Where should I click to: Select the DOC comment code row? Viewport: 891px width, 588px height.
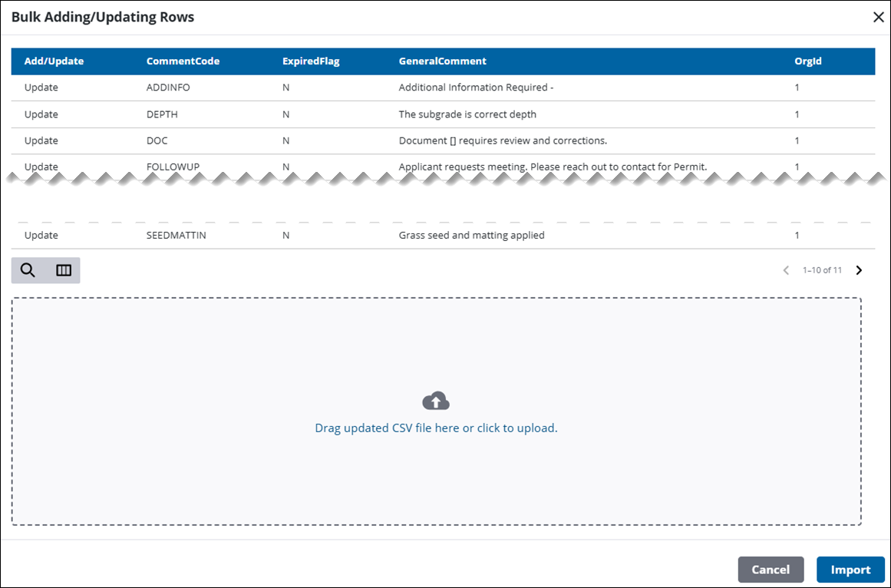click(157, 140)
